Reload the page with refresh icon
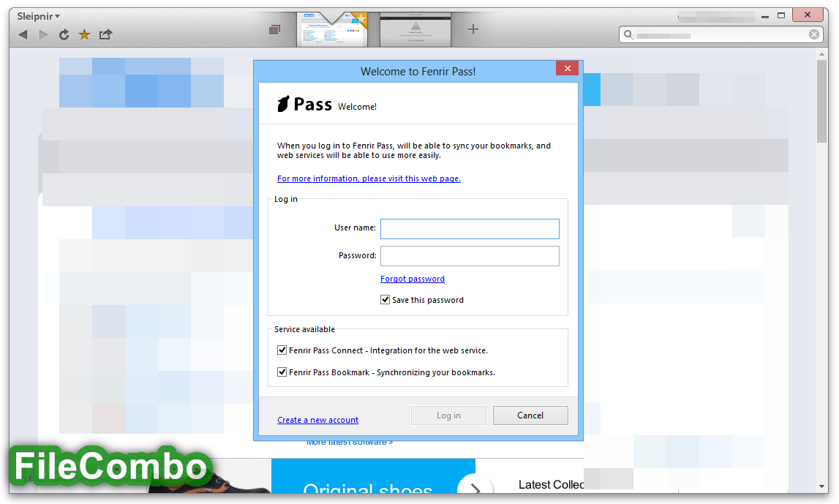This screenshot has height=504, width=839. click(x=64, y=35)
